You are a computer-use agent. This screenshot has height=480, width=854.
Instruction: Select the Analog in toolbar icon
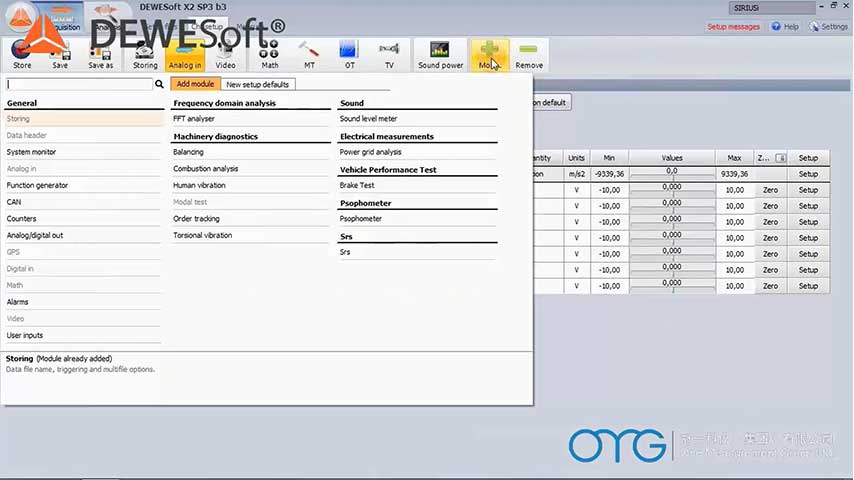coord(185,54)
